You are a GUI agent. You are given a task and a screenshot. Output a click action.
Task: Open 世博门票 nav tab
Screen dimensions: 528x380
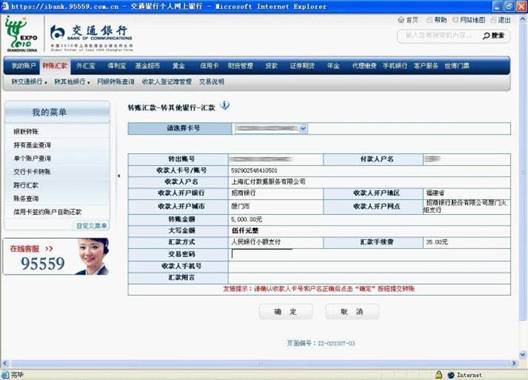click(457, 66)
